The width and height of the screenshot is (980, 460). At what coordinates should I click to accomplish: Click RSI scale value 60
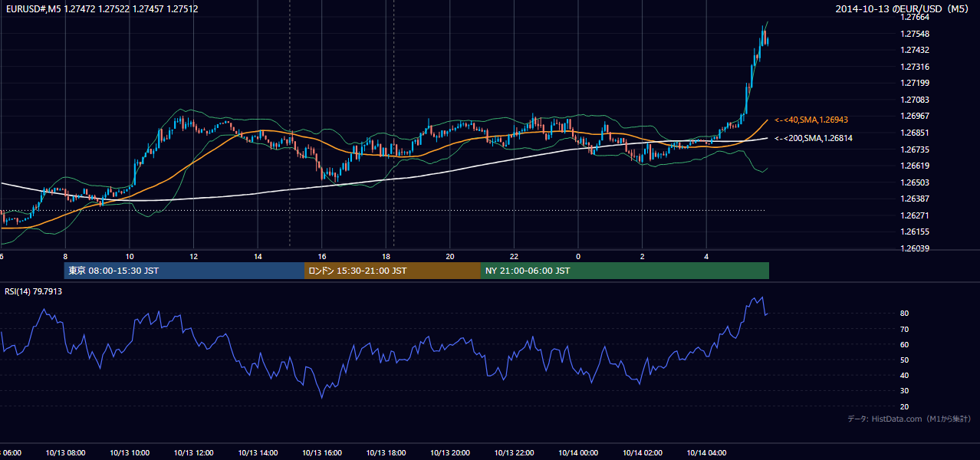tap(904, 344)
